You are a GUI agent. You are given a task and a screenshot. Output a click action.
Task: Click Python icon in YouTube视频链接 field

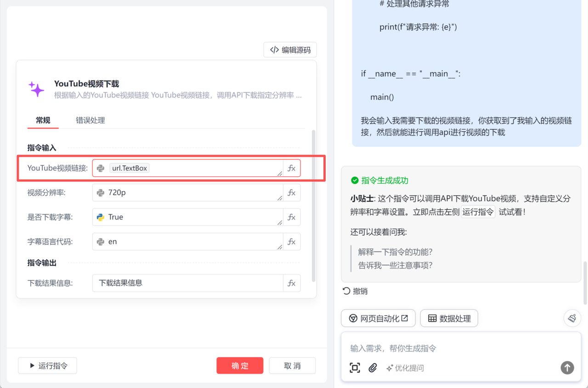pos(101,169)
